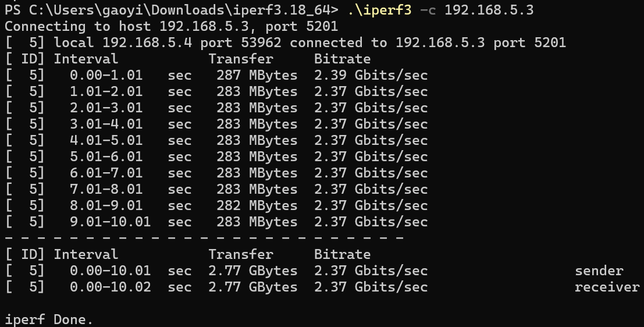The width and height of the screenshot is (644, 327).
Task: Click the receiver label
Action: (607, 287)
